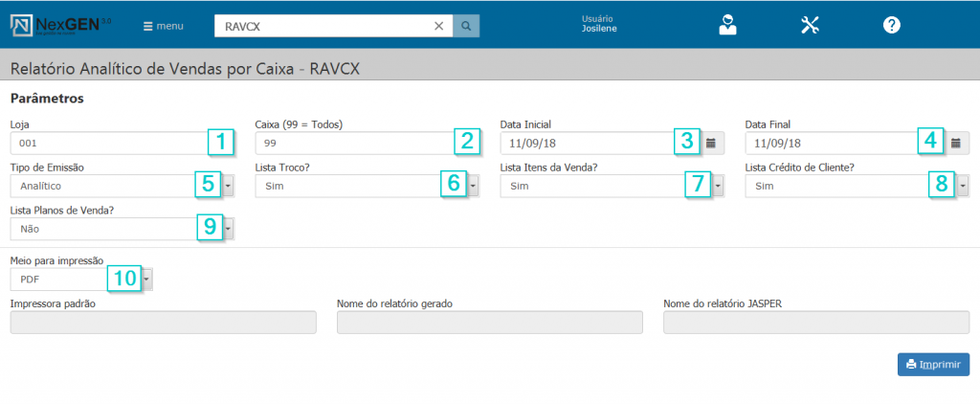Clear the RAVCX search text
Image resolution: width=980 pixels, height=404 pixels.
click(438, 26)
